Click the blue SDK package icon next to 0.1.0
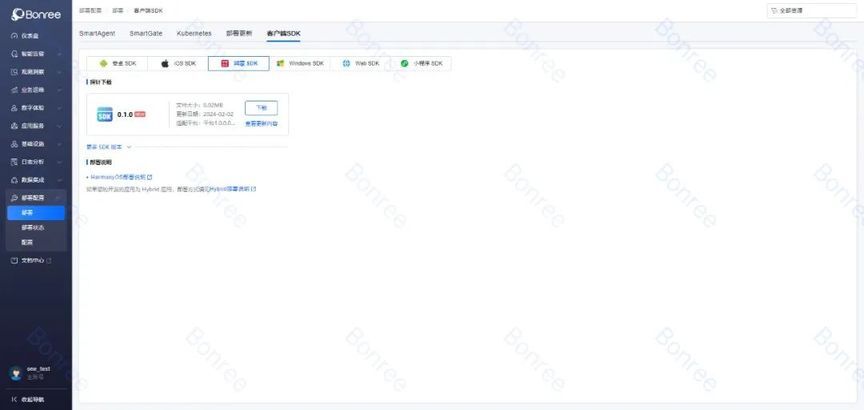Image resolution: width=864 pixels, height=410 pixels. pos(105,114)
